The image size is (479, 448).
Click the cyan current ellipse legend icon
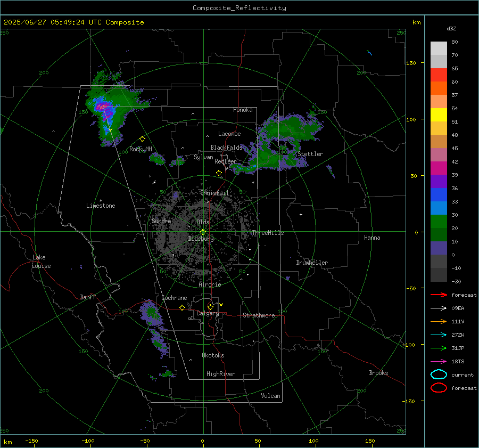[439, 374]
